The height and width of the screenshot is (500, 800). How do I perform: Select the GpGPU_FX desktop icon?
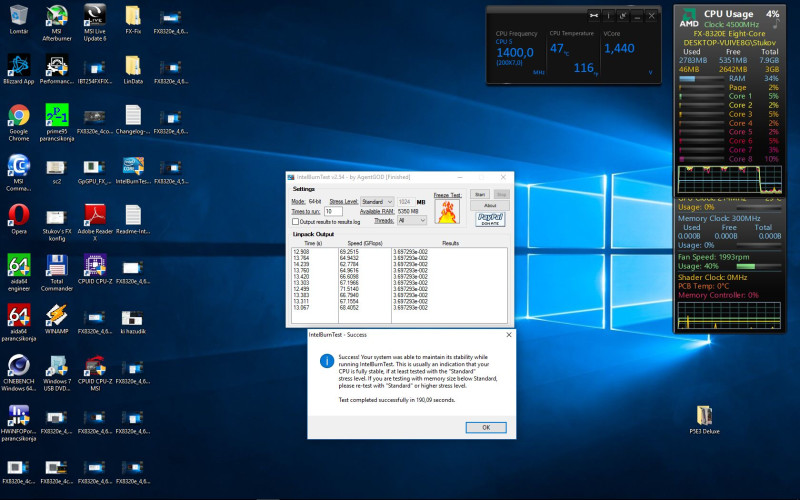tap(94, 167)
